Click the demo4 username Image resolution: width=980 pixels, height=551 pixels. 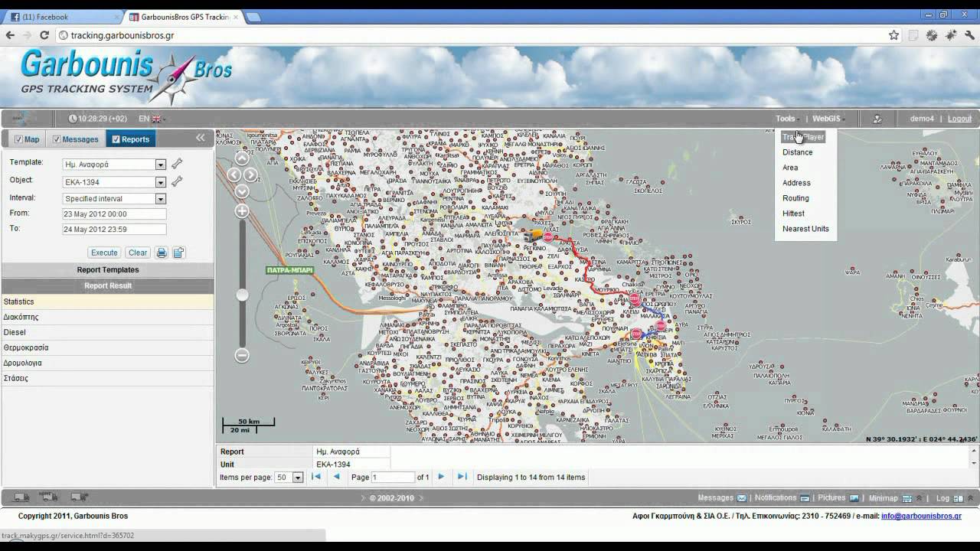(x=922, y=119)
